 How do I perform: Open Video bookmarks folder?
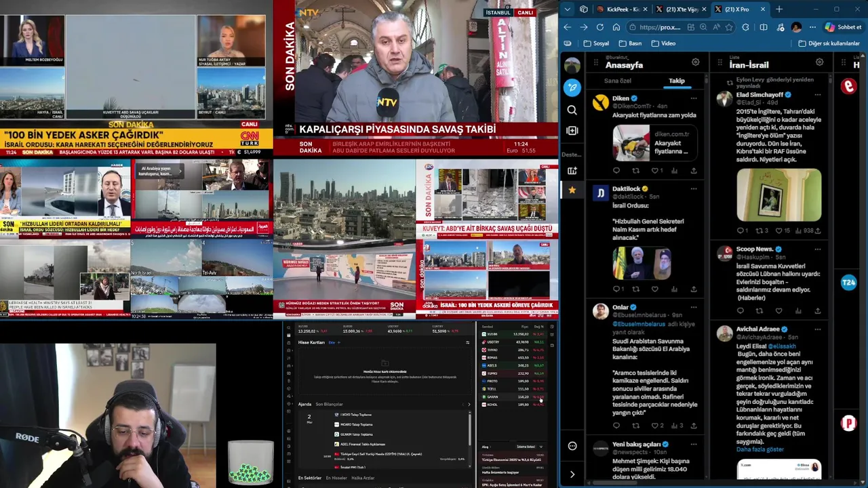[663, 43]
